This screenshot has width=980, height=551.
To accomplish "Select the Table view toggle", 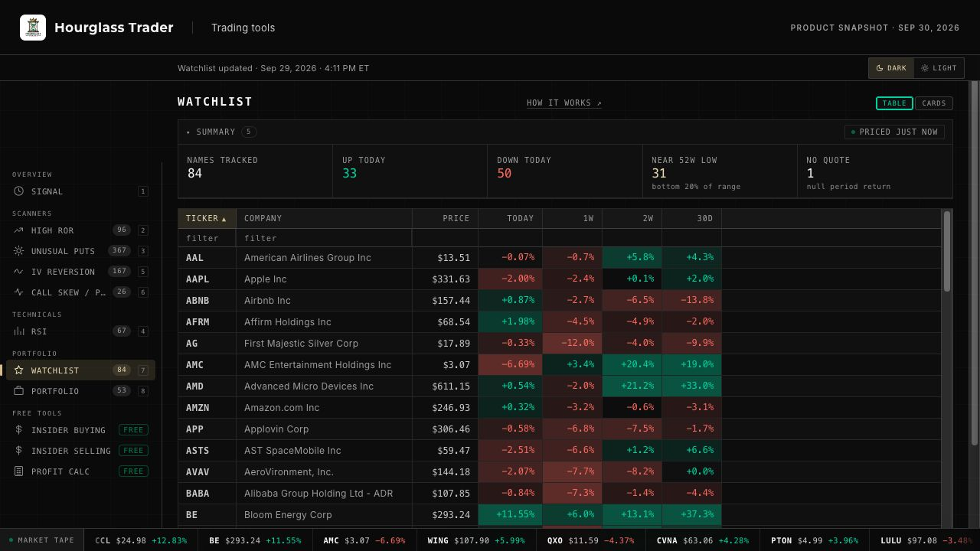I will [x=894, y=103].
